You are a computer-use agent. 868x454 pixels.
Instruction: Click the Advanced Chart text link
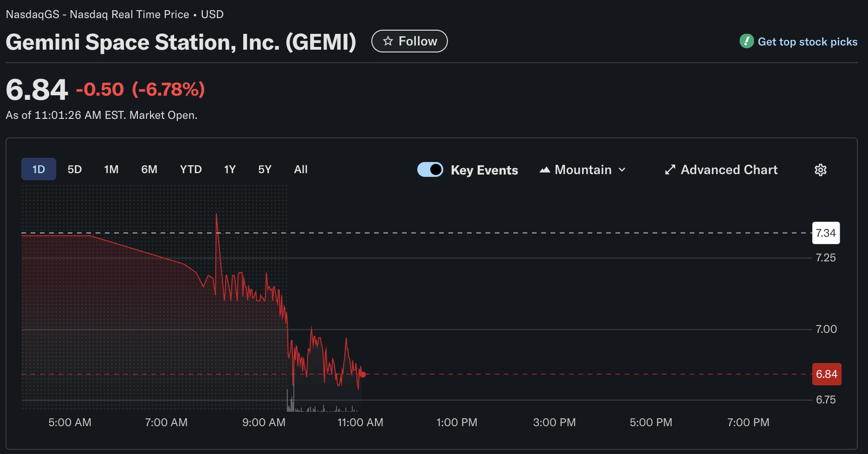point(729,170)
